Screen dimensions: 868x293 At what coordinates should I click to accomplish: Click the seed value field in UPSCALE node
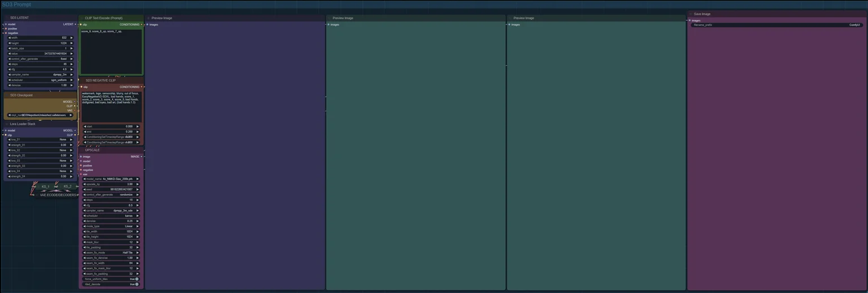point(111,189)
